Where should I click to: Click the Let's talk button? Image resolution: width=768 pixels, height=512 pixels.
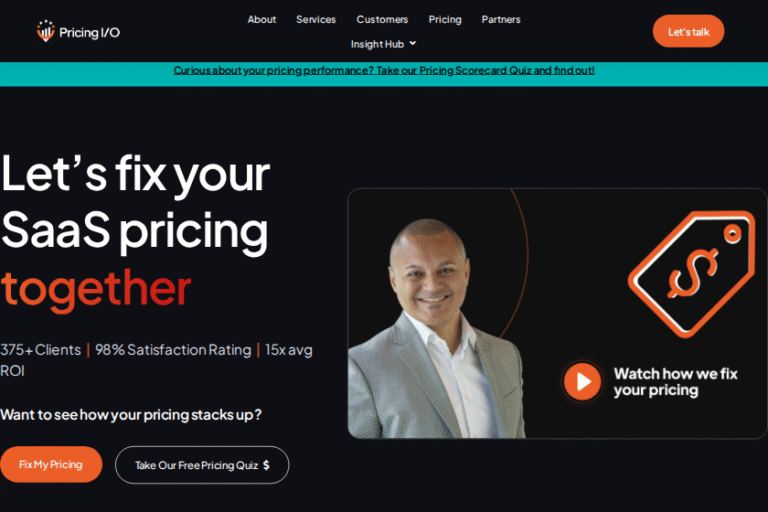coord(688,31)
